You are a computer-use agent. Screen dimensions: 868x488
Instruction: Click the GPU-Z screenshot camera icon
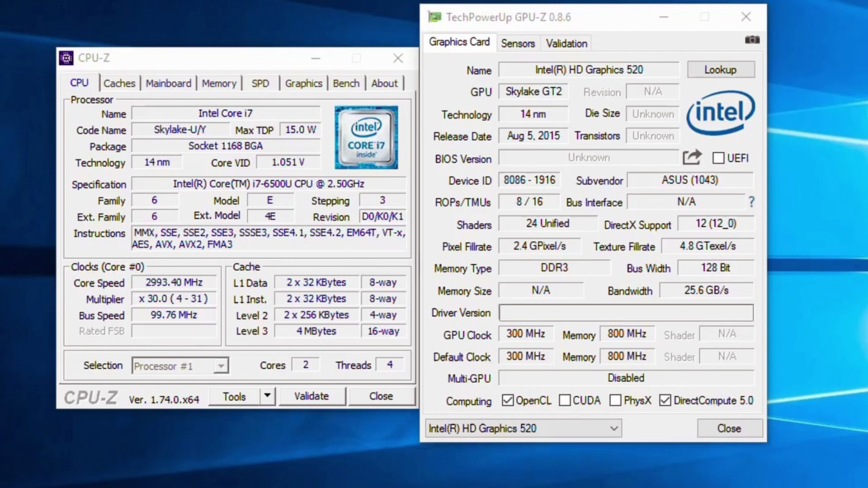[752, 40]
